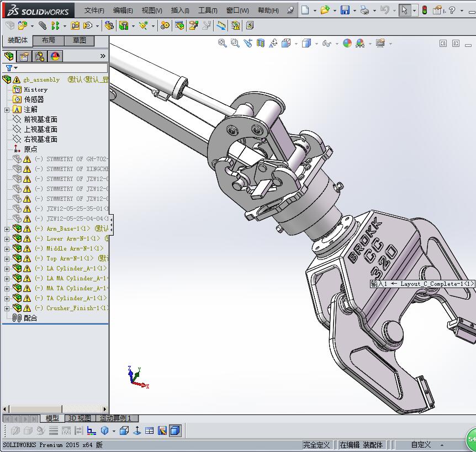Click the Linear Component Pattern icon
This screenshot has width=476, height=452.
coord(55,25)
